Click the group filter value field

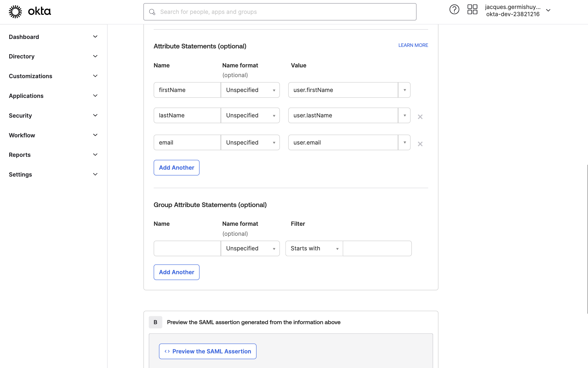point(377,248)
